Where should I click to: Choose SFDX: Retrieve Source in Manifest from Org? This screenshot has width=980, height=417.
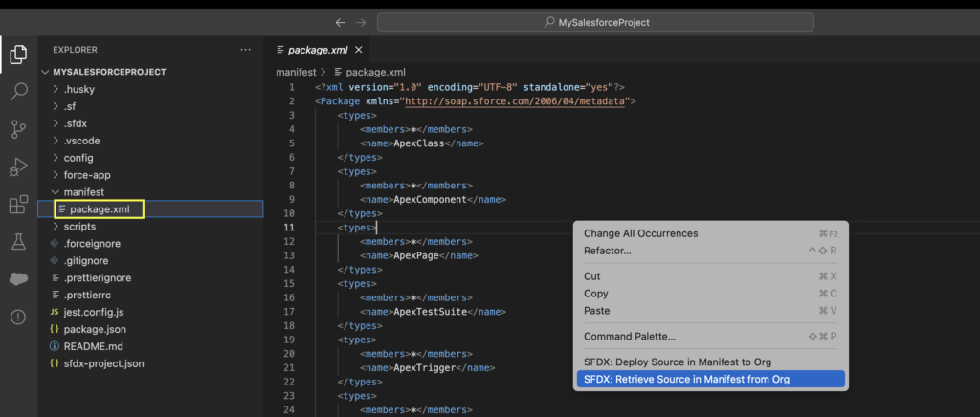pos(711,379)
